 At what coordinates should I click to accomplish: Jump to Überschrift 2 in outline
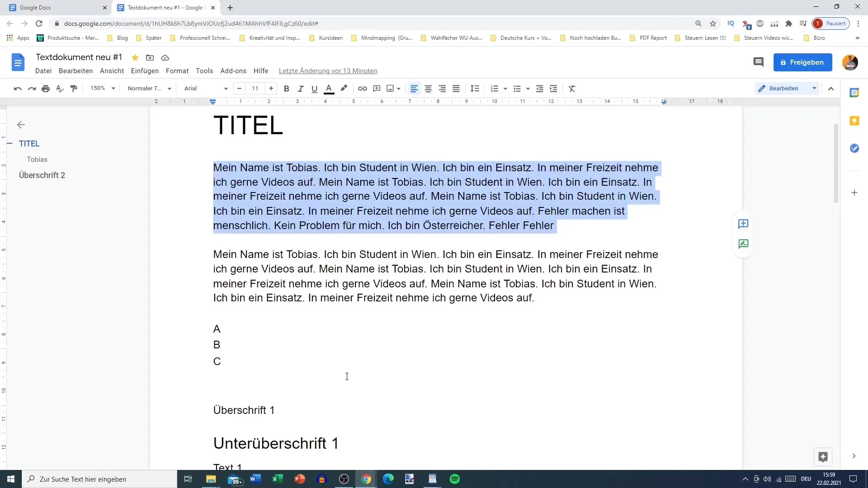coord(42,175)
